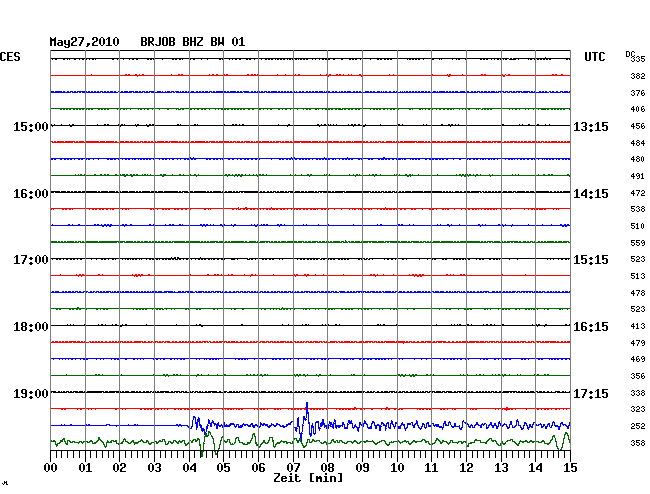Click the "07" minute axis label

tap(293, 468)
